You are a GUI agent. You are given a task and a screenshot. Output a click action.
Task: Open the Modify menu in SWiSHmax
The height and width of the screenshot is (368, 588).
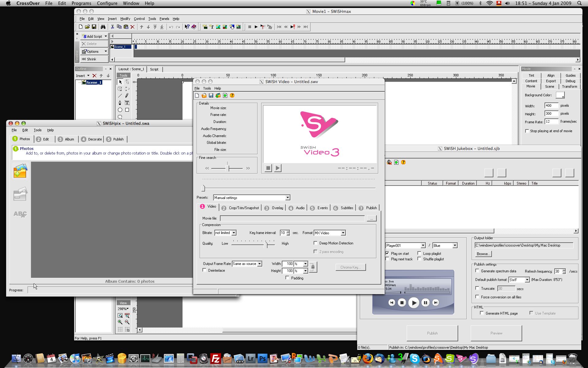click(x=125, y=19)
